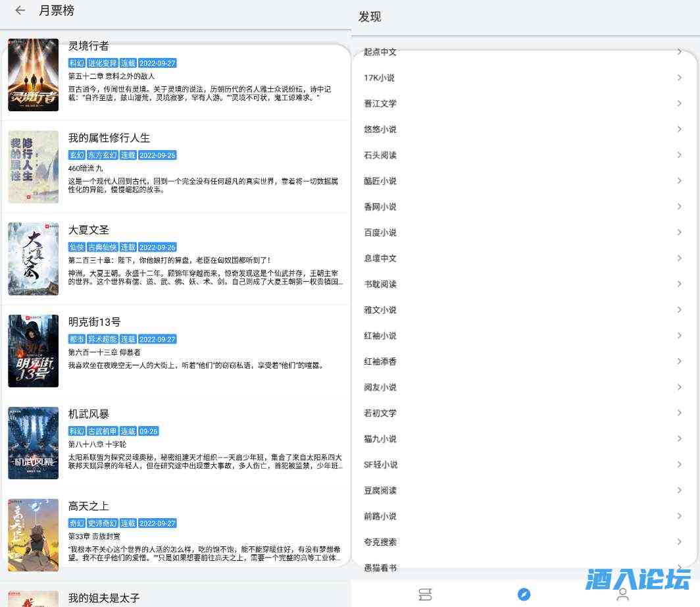Open chapter 第八十八章 十字轮
The width and height of the screenshot is (700, 607).
pos(97,444)
